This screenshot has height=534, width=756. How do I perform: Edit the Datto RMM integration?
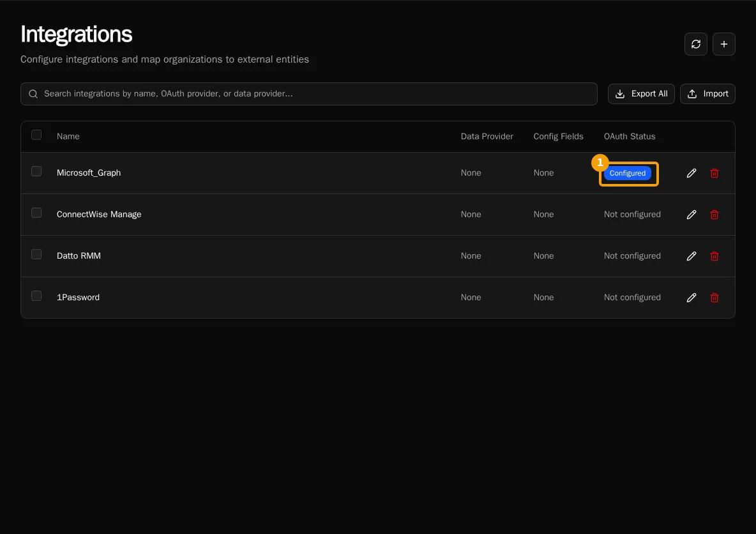coord(692,256)
